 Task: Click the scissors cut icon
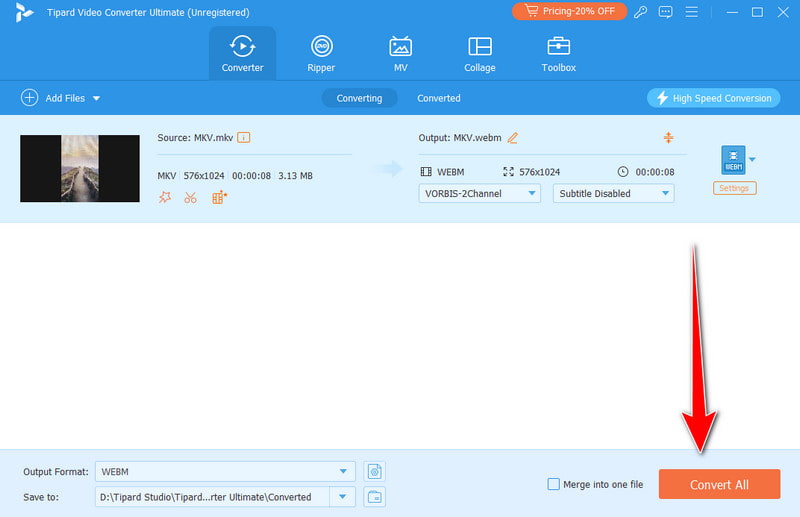(190, 197)
